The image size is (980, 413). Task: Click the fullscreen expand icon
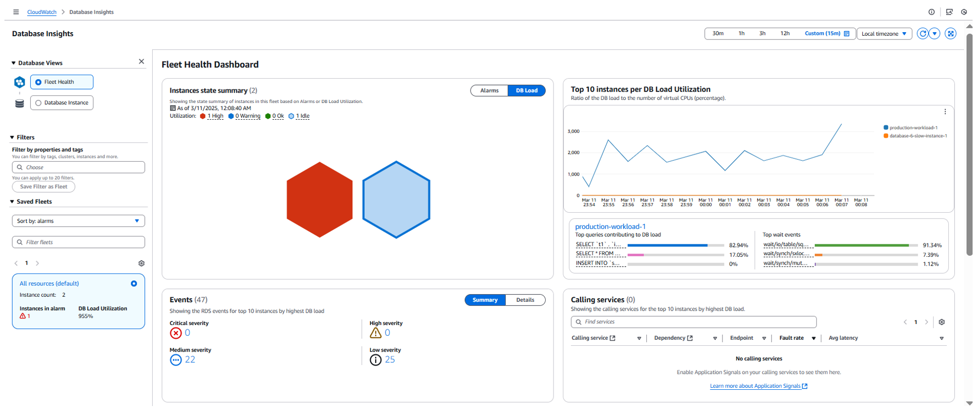[950, 34]
